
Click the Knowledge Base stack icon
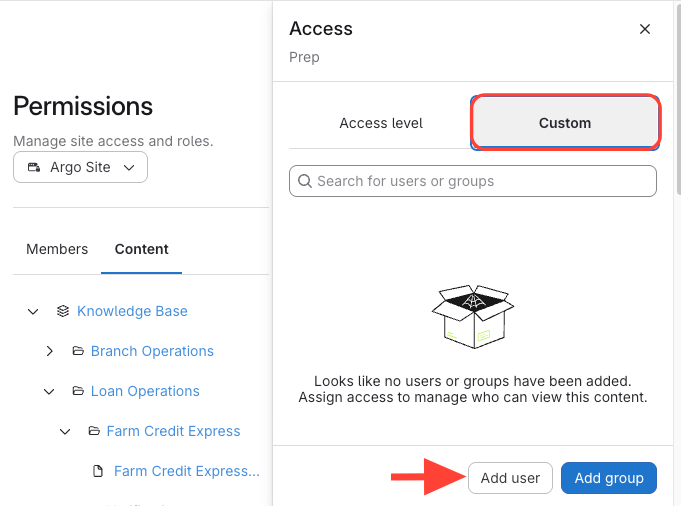click(63, 311)
